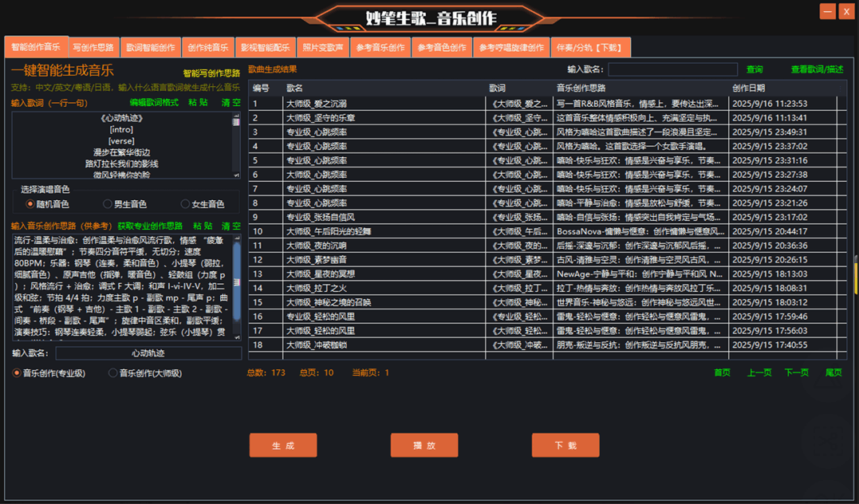Open the 伴奏/分轨【下载】 tab
The image size is (859, 504).
(591, 48)
